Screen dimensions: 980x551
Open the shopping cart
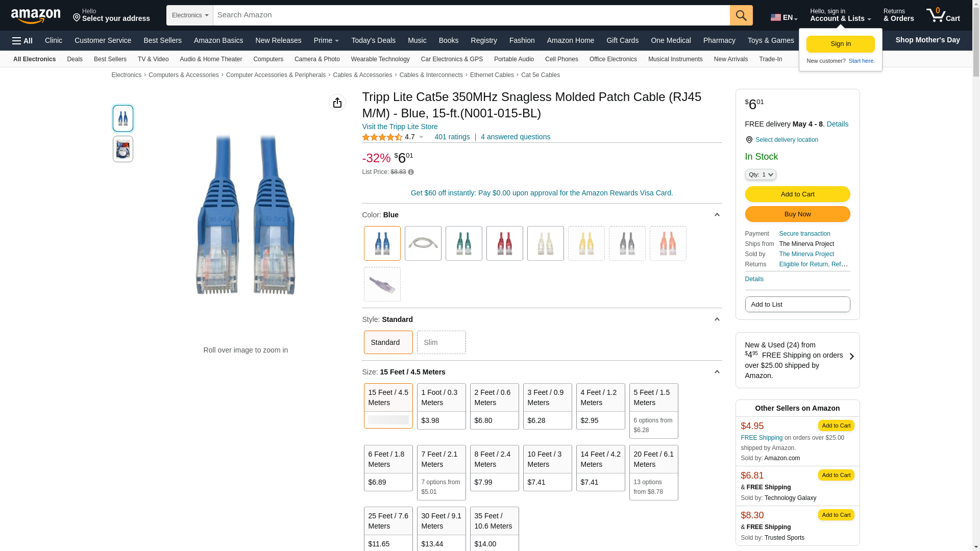[x=943, y=15]
